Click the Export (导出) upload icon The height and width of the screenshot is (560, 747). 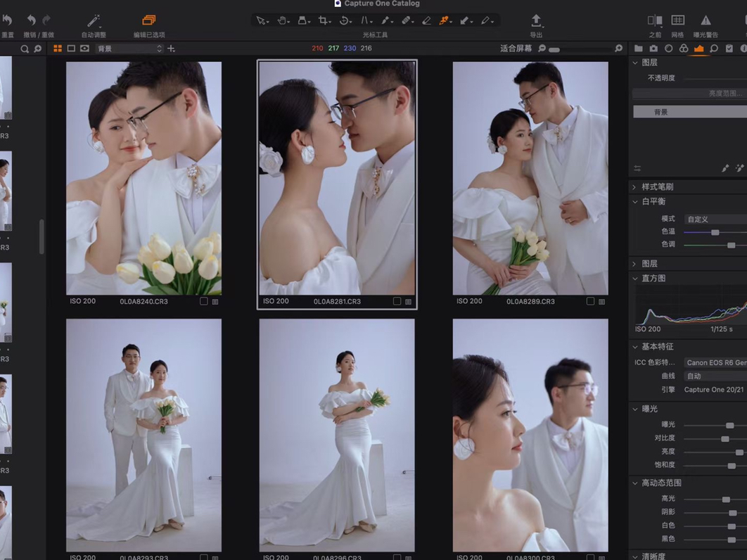[x=536, y=20]
